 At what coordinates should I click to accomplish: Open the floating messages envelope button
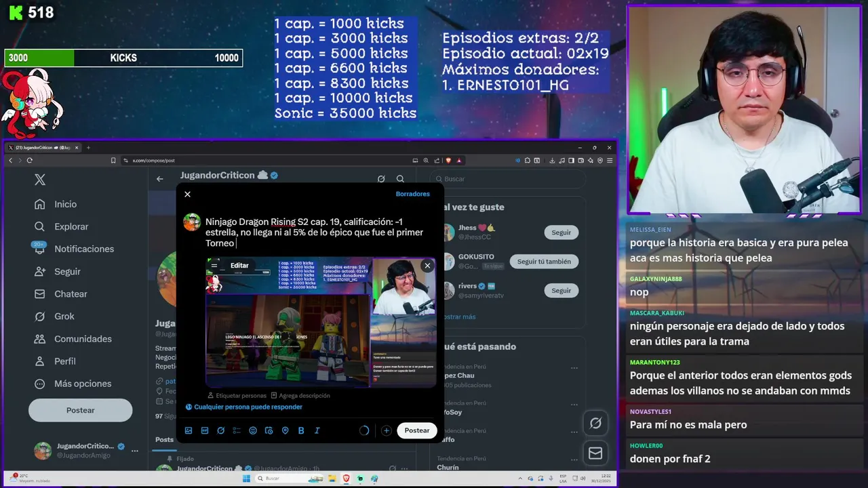(595, 453)
